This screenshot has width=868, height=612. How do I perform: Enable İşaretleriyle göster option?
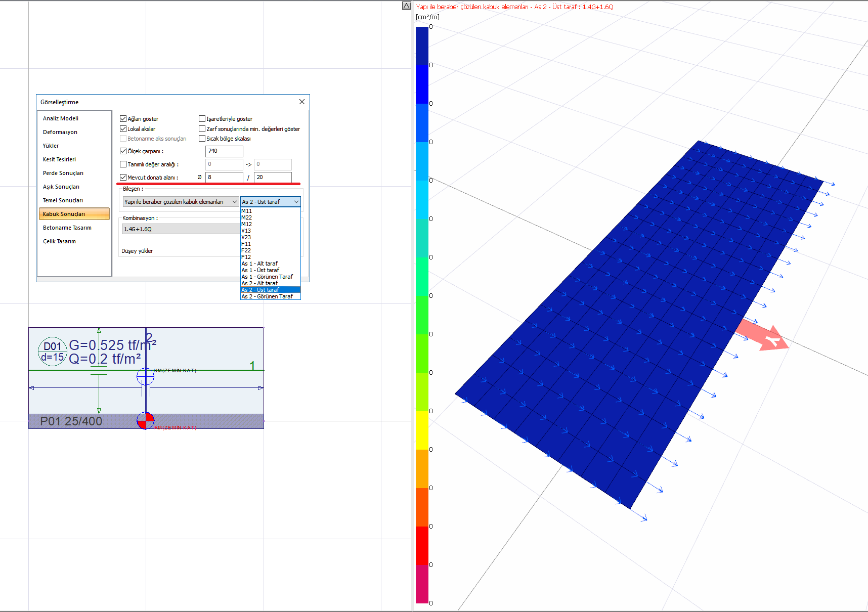tap(202, 119)
